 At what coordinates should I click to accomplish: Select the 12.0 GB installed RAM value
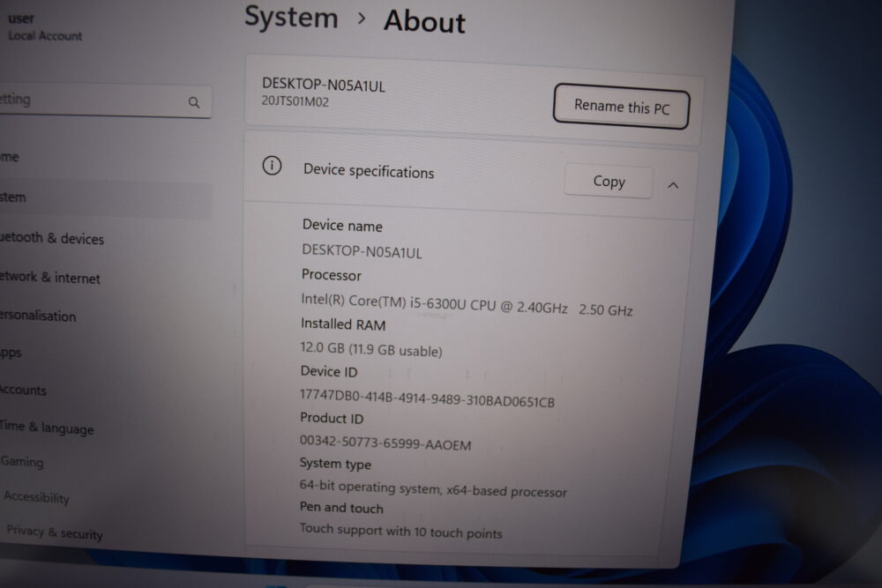pos(371,349)
